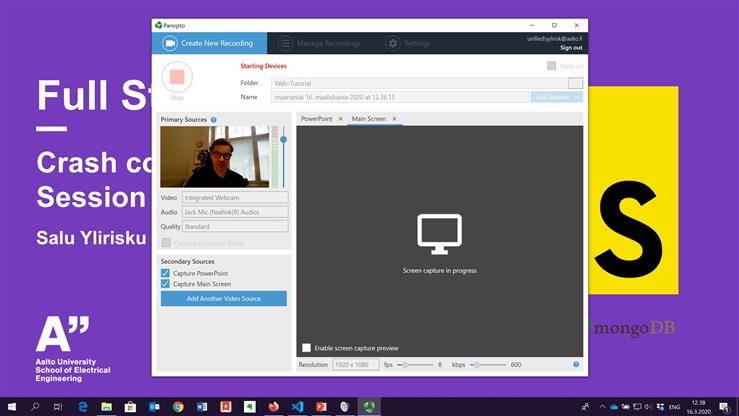Launch Google Chrome from the taskbar

(178, 407)
